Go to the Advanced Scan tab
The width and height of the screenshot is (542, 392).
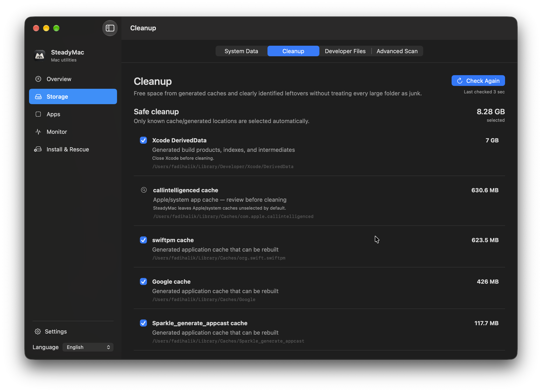(x=397, y=51)
